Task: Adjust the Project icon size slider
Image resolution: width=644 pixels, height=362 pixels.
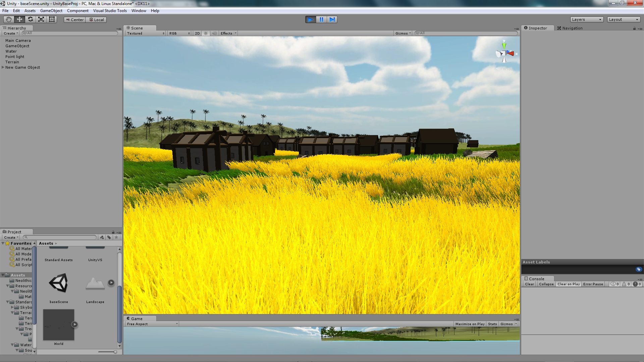Action: (115, 352)
